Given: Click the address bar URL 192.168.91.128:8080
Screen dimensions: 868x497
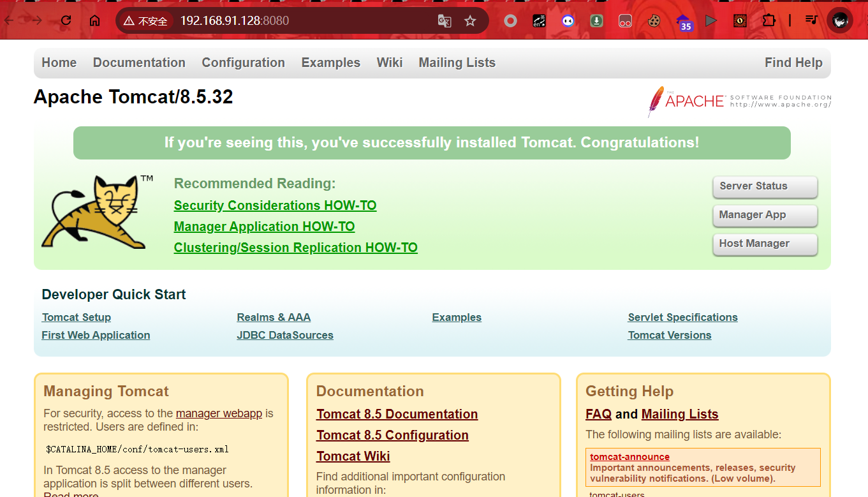Looking at the screenshot, I should coord(235,21).
